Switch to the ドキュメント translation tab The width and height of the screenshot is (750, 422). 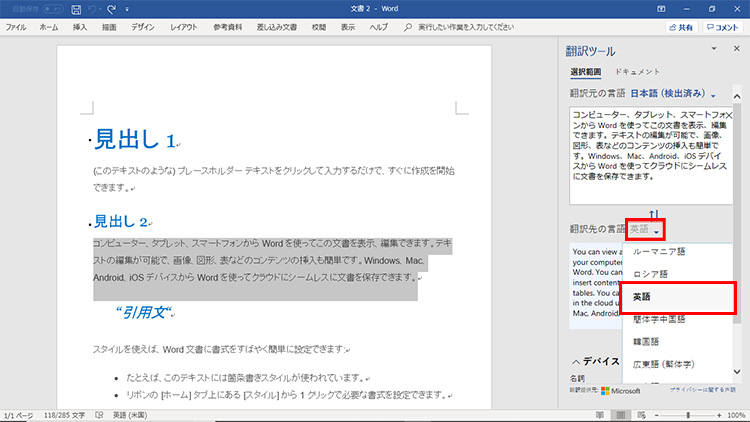pos(636,72)
